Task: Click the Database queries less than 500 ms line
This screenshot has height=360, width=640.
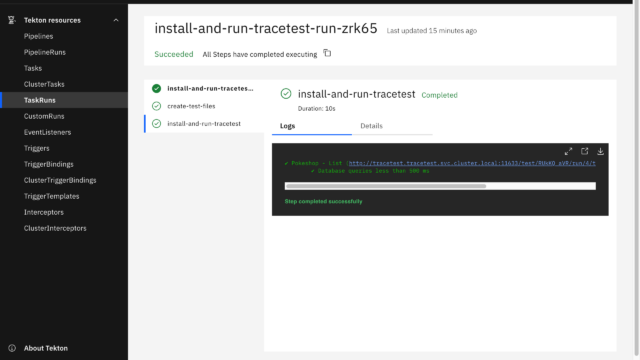Action: 370,171
